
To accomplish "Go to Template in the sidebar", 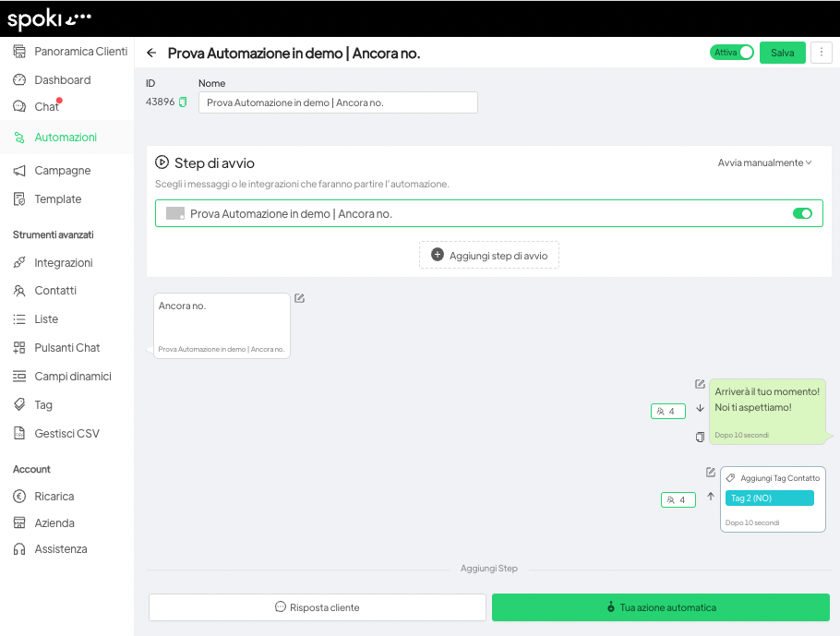I will [x=57, y=199].
